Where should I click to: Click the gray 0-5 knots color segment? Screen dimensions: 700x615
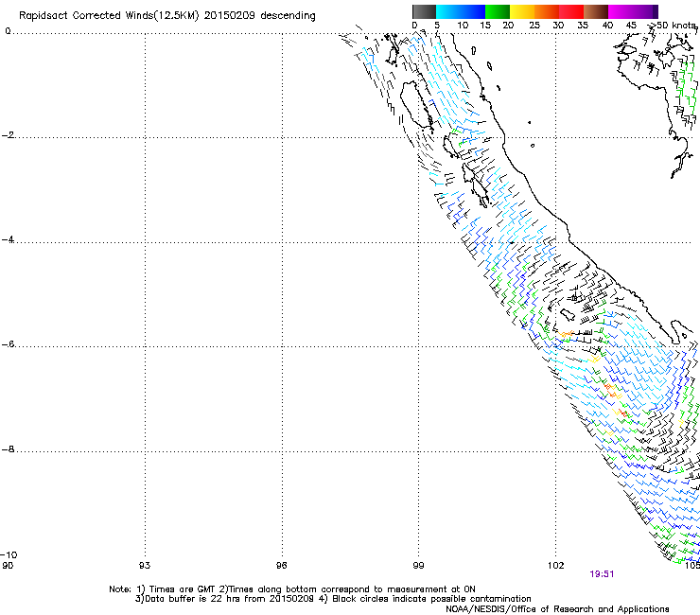[x=424, y=11]
